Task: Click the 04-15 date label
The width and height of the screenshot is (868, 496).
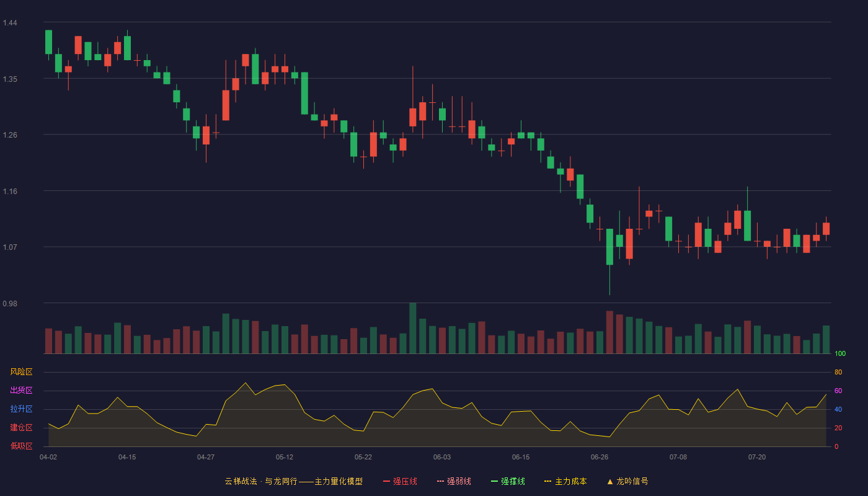Action: [x=127, y=457]
